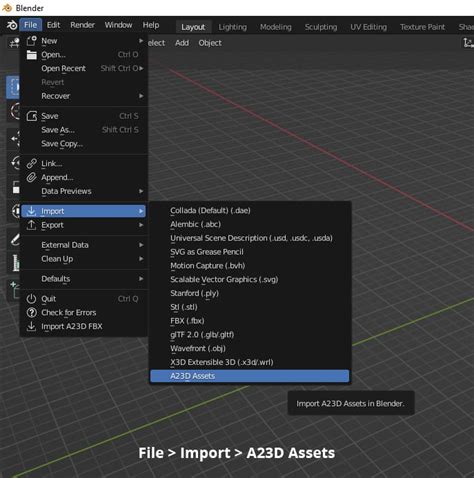Import Universal Scene Description file
This screenshot has height=478, width=474.
point(250,238)
